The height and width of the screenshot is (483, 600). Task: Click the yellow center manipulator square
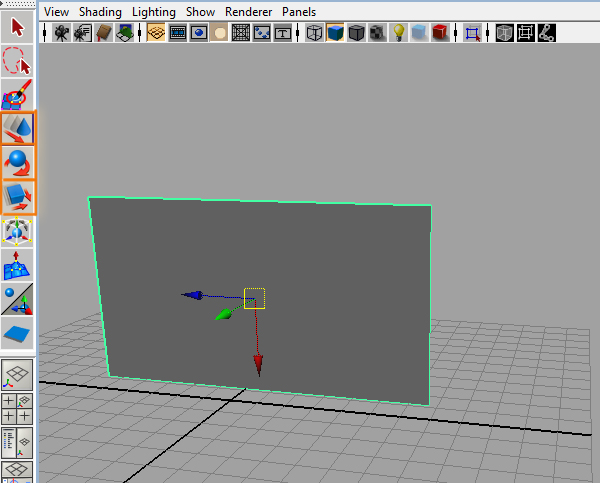pos(254,299)
